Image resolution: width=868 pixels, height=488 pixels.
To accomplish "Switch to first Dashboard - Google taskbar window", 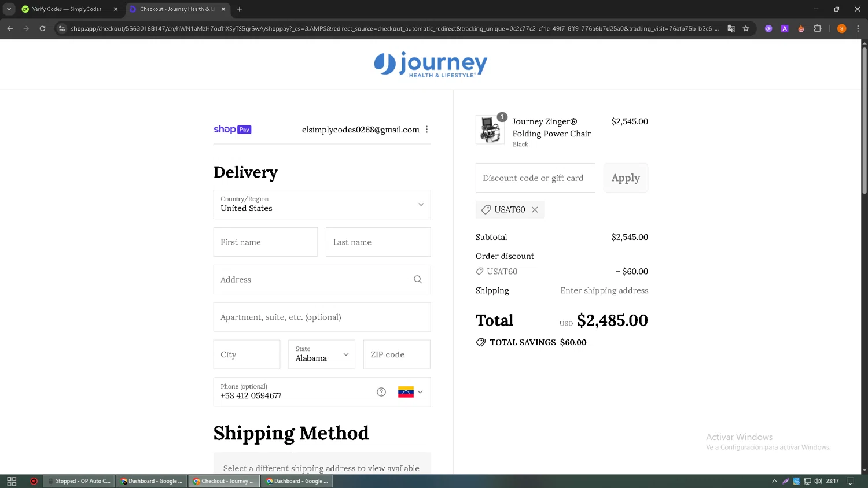I will pos(152,481).
